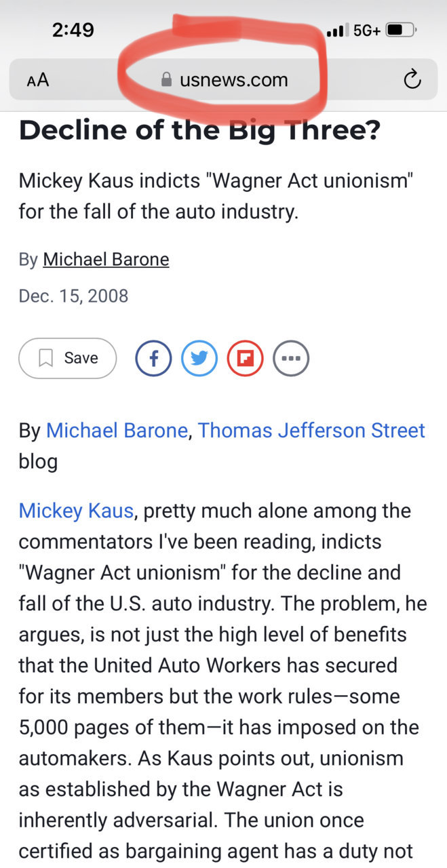Tap the bookmark icon inside Save button
The width and height of the screenshot is (447, 868).
click(x=46, y=358)
